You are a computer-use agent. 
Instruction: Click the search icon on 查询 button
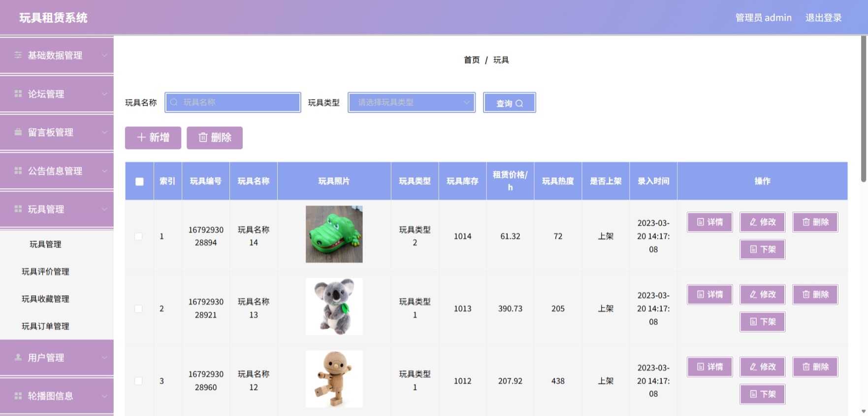click(x=519, y=104)
